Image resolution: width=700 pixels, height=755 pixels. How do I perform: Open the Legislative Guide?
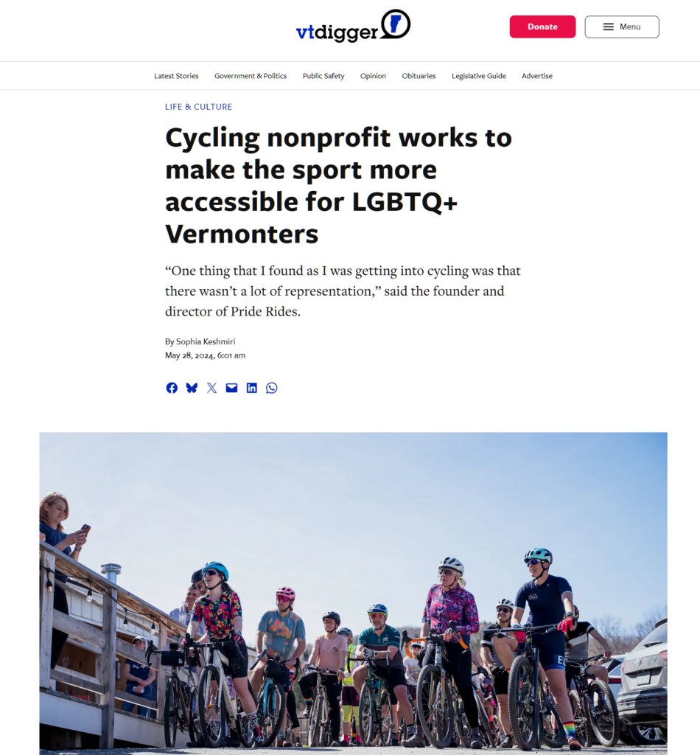479,76
